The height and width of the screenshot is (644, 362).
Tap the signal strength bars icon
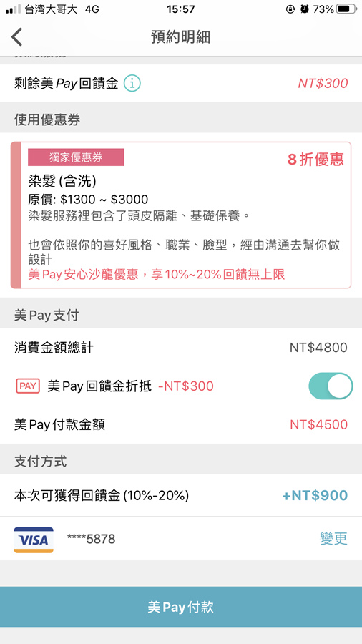coord(14,9)
